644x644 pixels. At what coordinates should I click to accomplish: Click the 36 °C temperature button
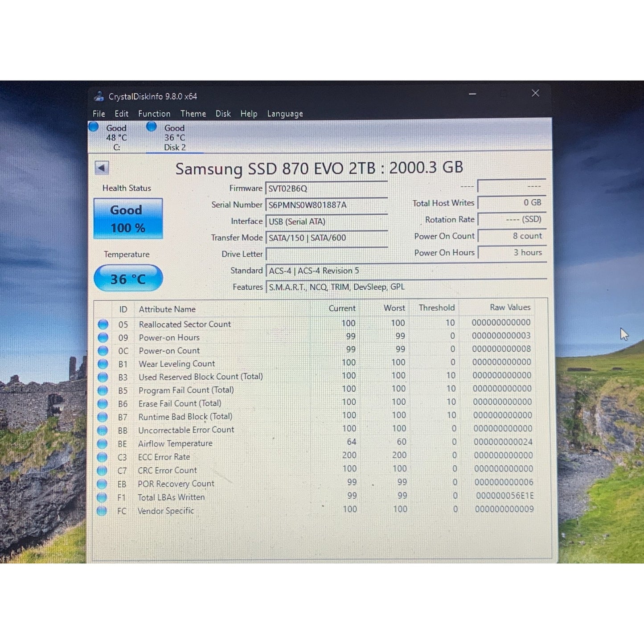pyautogui.click(x=128, y=278)
